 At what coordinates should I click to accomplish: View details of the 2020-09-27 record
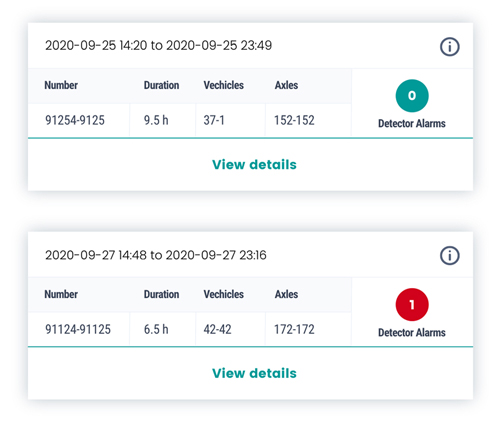click(254, 373)
